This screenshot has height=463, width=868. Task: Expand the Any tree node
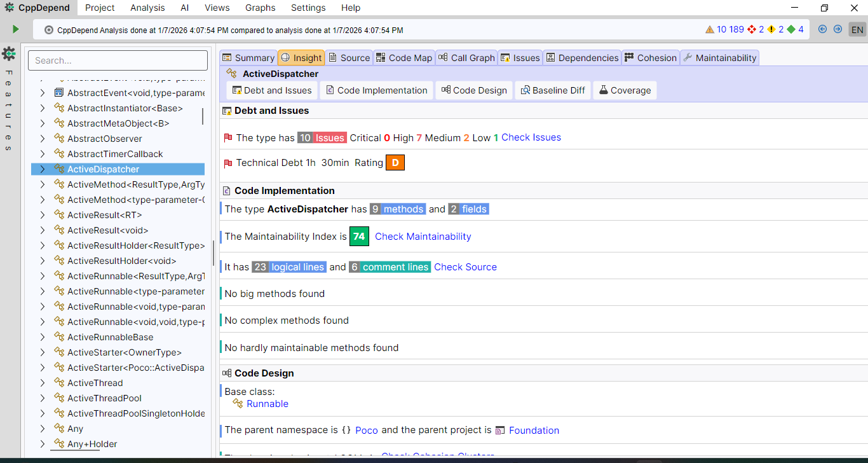pos(42,428)
